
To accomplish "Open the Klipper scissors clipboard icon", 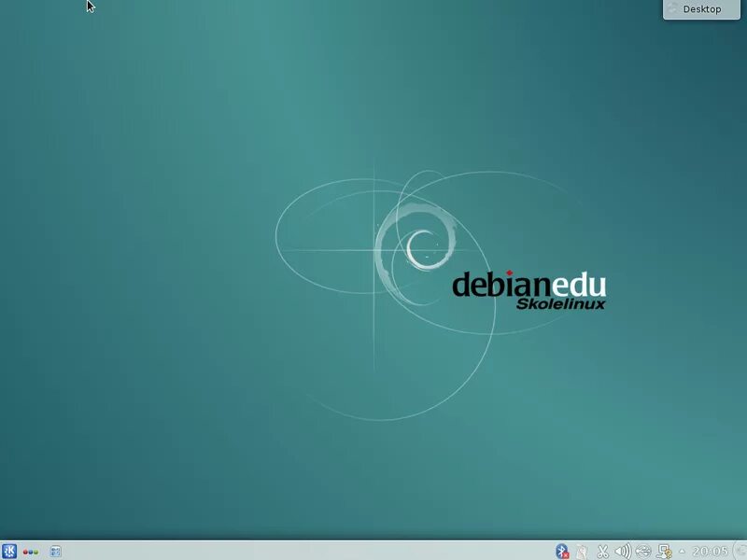I will tap(602, 552).
